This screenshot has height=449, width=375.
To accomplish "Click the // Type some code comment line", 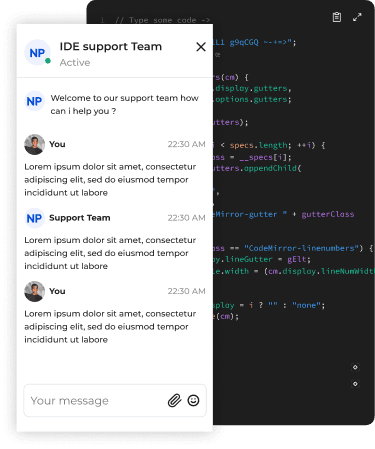I will [162, 20].
